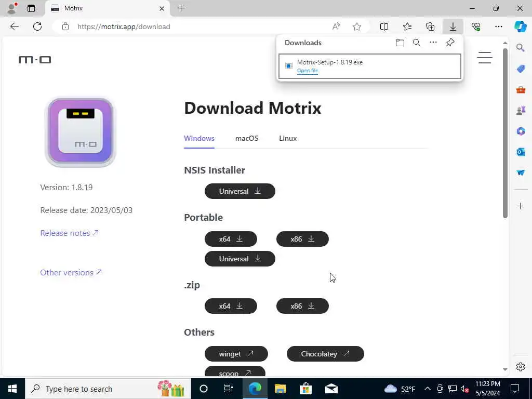Click the Motrix app icon image
The width and height of the screenshot is (532, 399).
pos(81,132)
